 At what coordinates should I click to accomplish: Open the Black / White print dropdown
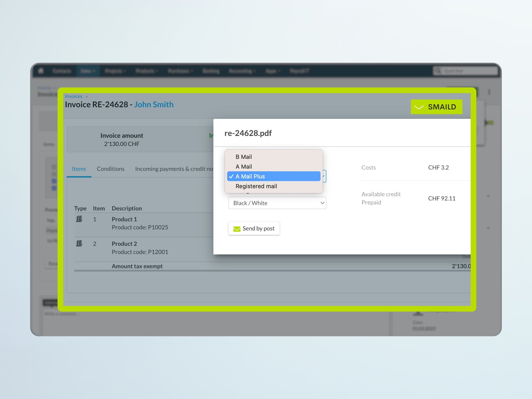[277, 203]
